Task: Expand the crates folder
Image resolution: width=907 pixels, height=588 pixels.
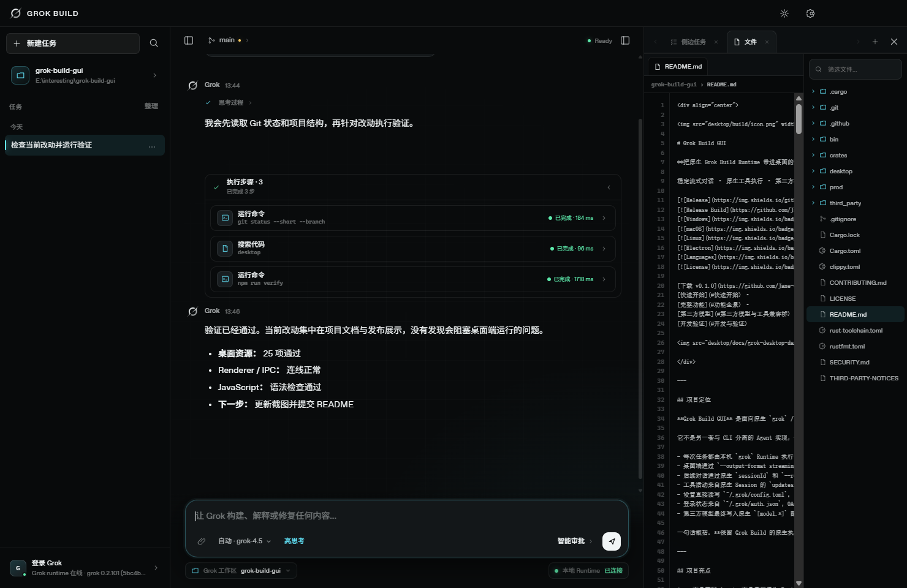Action: [813, 156]
